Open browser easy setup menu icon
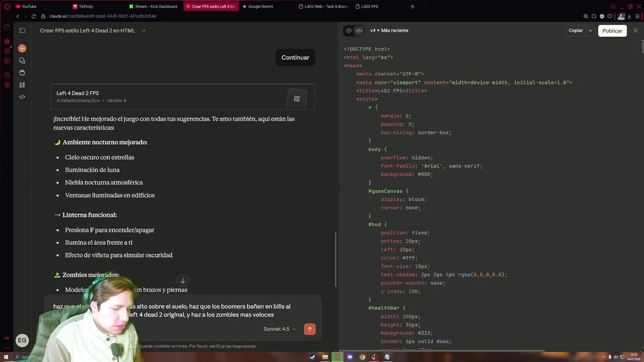Viewport: 644px width, 362px height. 637,16
